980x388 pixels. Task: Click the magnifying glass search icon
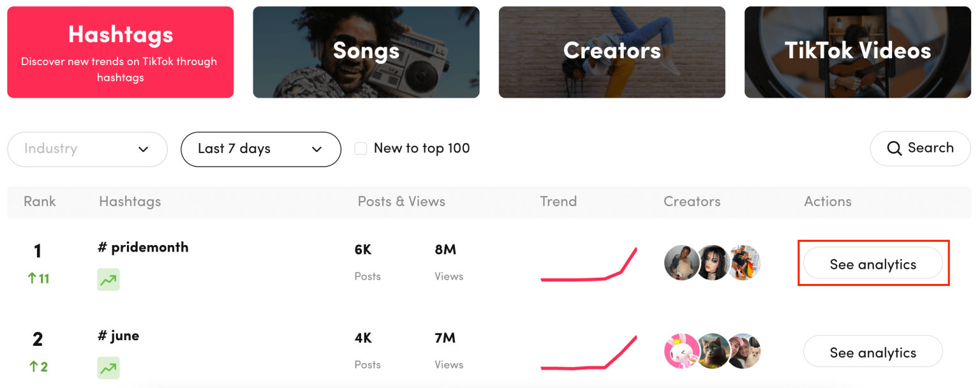pos(895,148)
